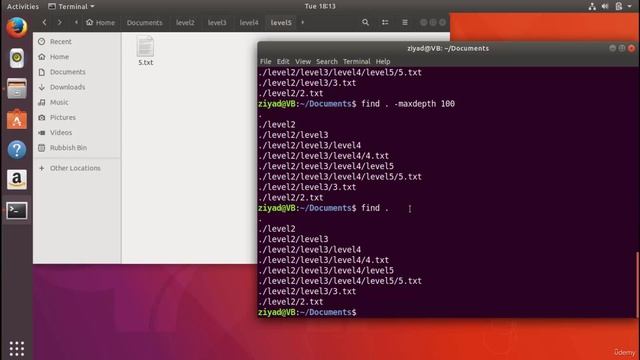Go to level4 in path bar
640x360 pixels.
point(249,22)
